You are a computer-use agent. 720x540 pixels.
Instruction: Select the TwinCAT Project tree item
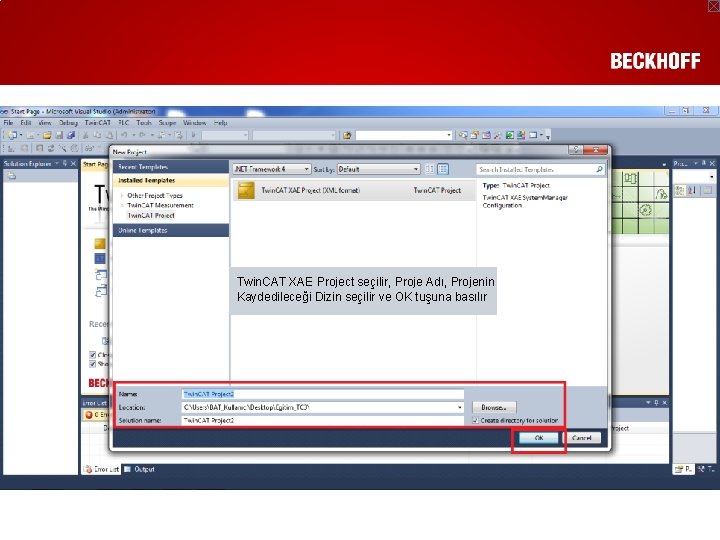(151, 215)
